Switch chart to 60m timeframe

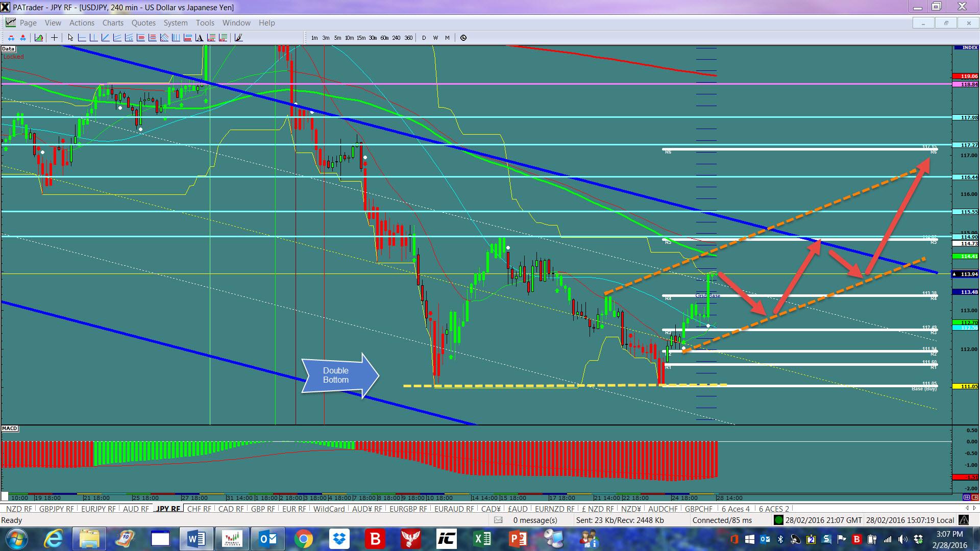pos(384,38)
